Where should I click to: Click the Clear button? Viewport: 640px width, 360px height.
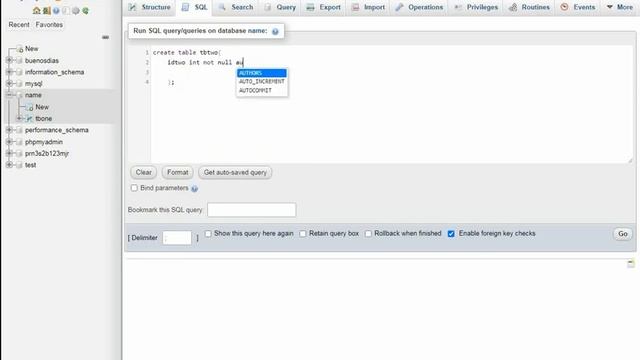144,172
